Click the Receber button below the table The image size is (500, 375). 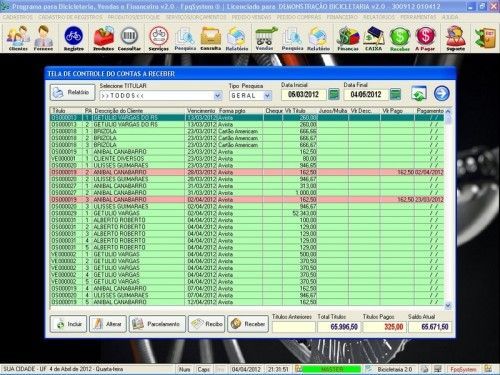[248, 324]
